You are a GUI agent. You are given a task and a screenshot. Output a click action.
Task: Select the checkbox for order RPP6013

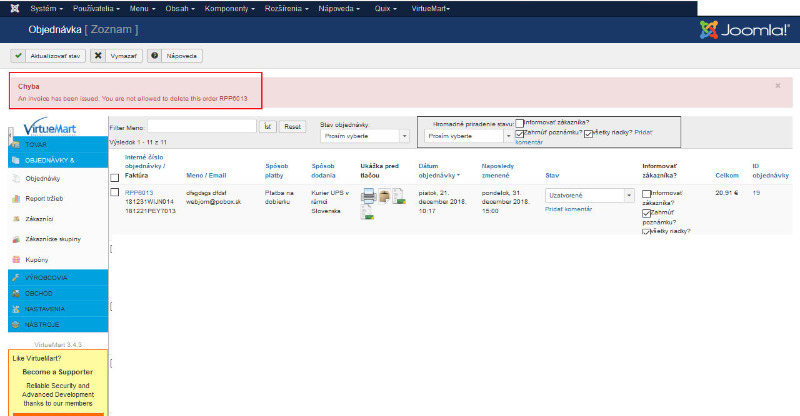(x=115, y=192)
